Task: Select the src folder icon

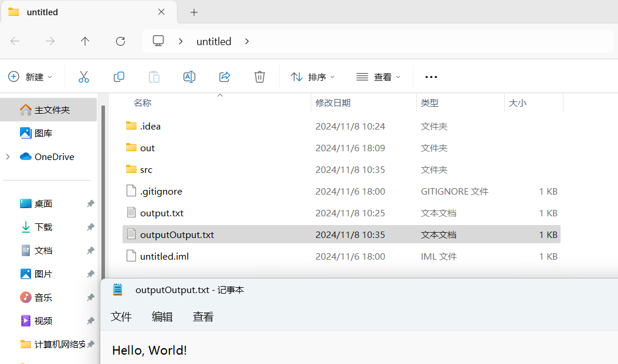Action: [x=131, y=169]
